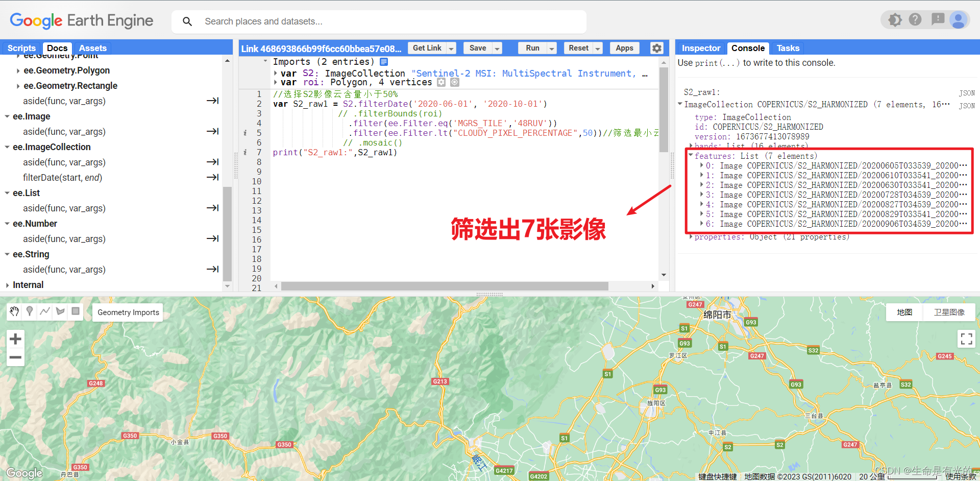980x481 pixels.
Task: Open the help question mark icon
Action: [916, 20]
